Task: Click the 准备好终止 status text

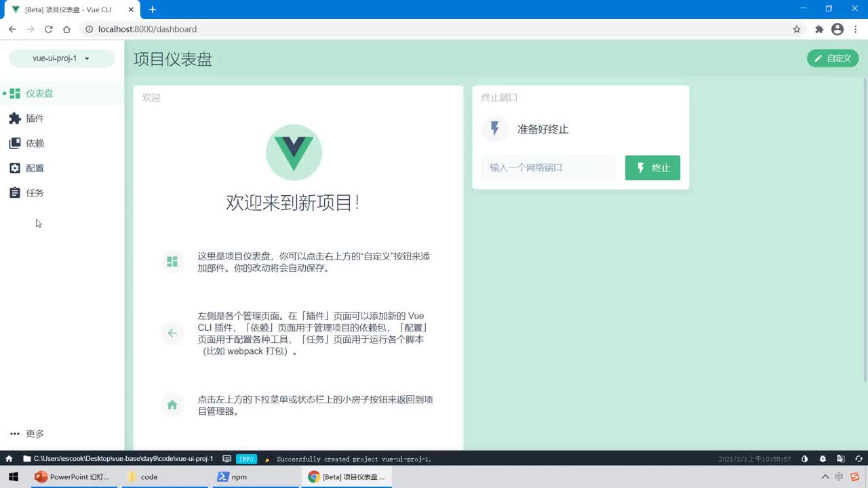Action: [x=543, y=129]
